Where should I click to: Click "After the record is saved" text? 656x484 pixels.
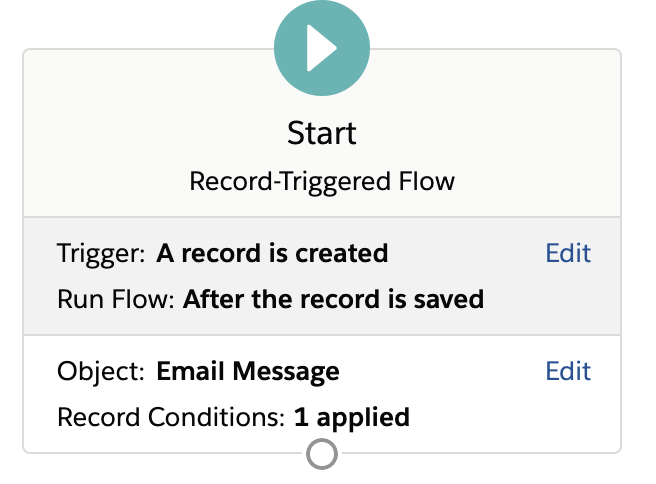333,298
